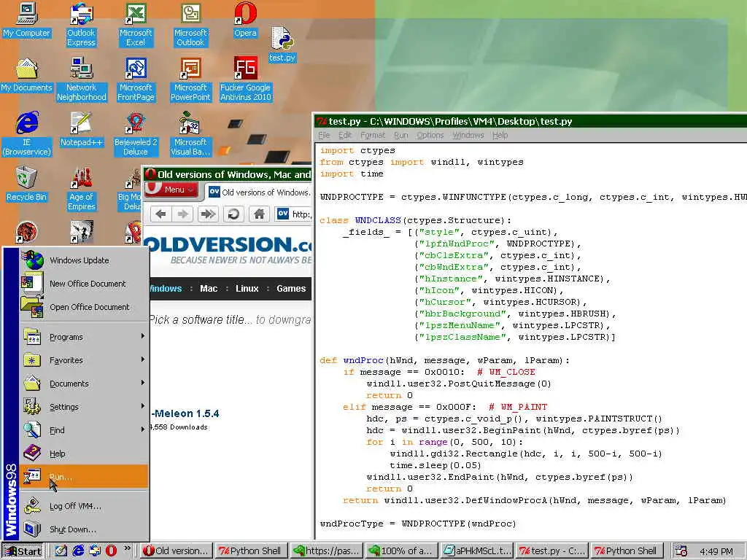The image size is (747, 560).
Task: Open Run menu in test.py editor
Action: pyautogui.click(x=400, y=135)
